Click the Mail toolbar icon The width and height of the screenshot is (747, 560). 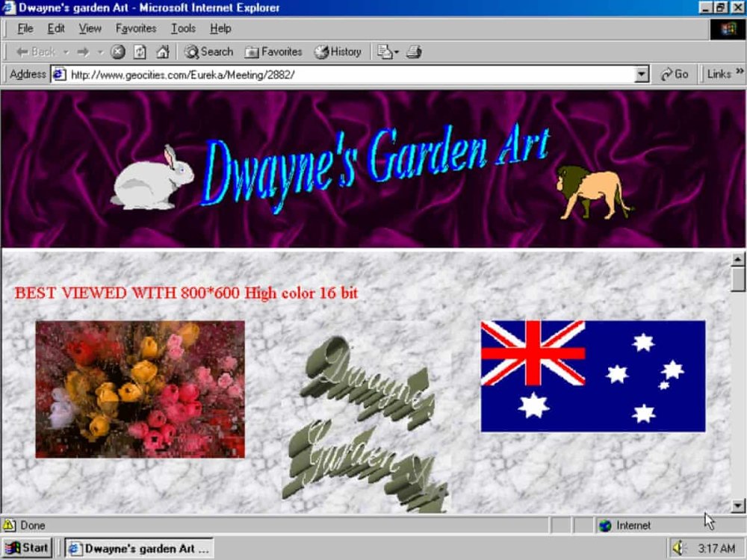tap(388, 52)
